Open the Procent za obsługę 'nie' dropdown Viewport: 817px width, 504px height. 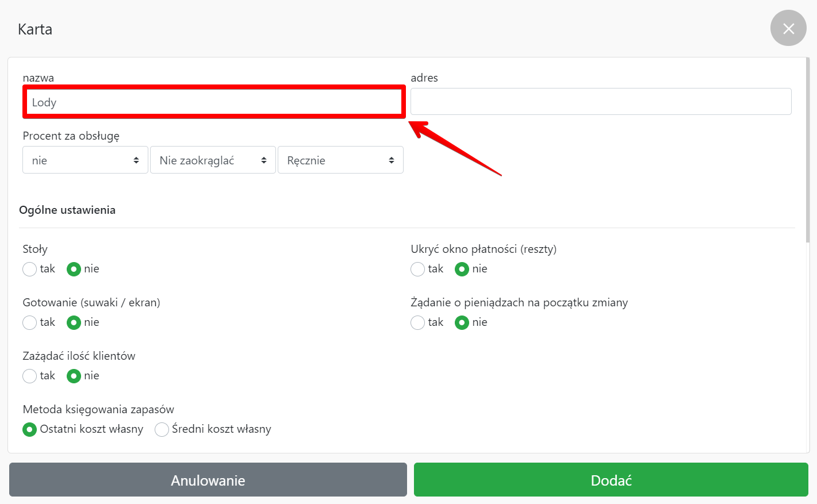[x=85, y=160]
